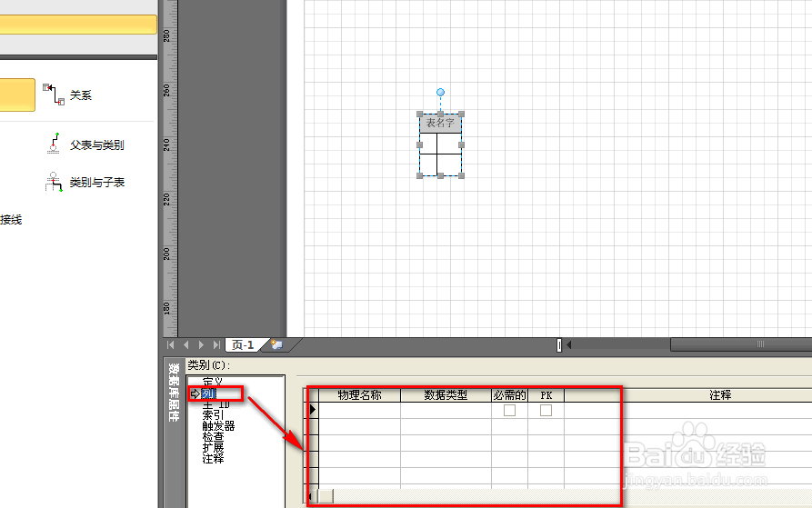The height and width of the screenshot is (508, 812).
Task: Click the 表名字 table shape header
Action: pyautogui.click(x=440, y=123)
